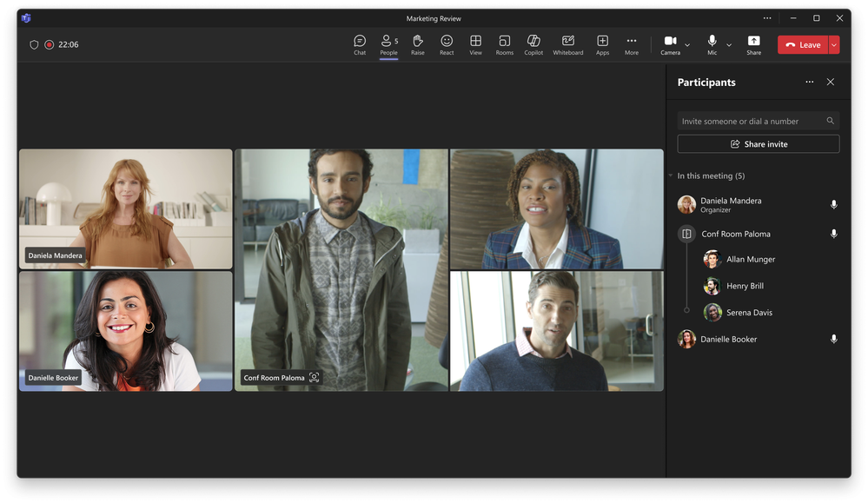Image resolution: width=868 pixels, height=503 pixels.
Task: Expand the Camera options dropdown arrow
Action: point(687,45)
